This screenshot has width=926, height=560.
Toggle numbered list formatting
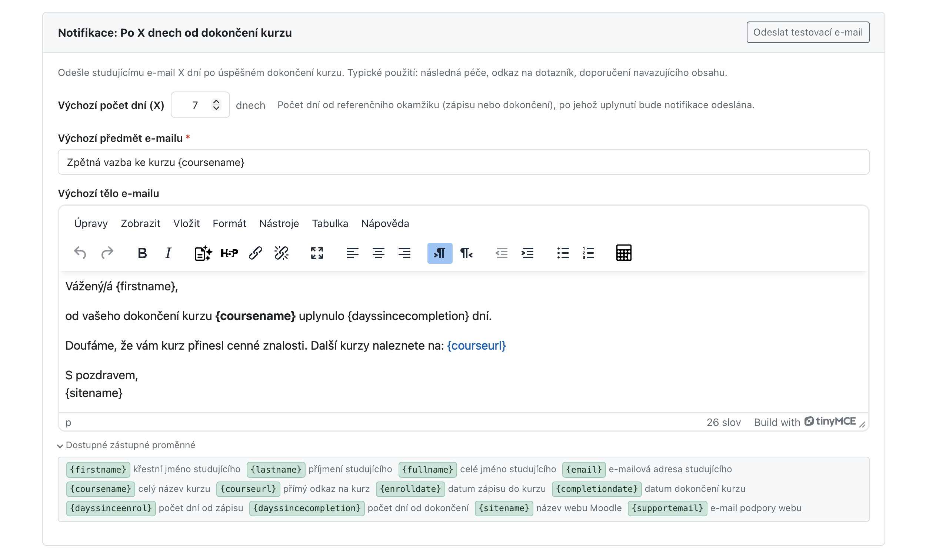(589, 253)
